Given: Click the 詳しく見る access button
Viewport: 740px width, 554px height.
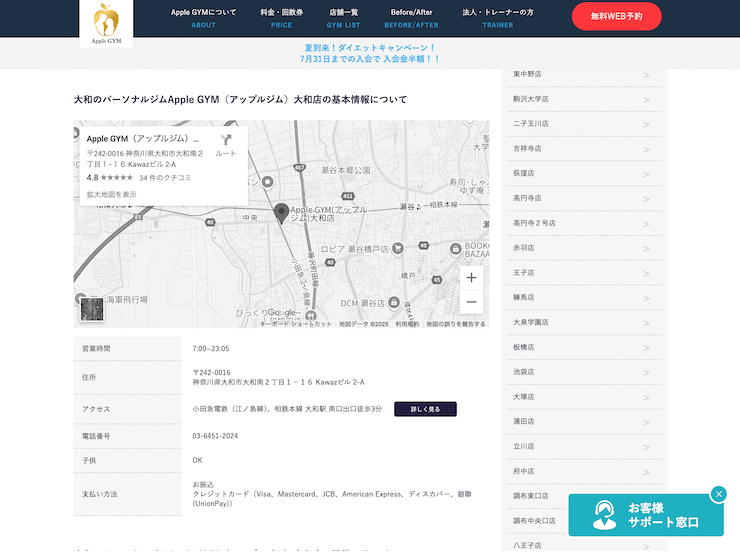Looking at the screenshot, I should click(425, 409).
